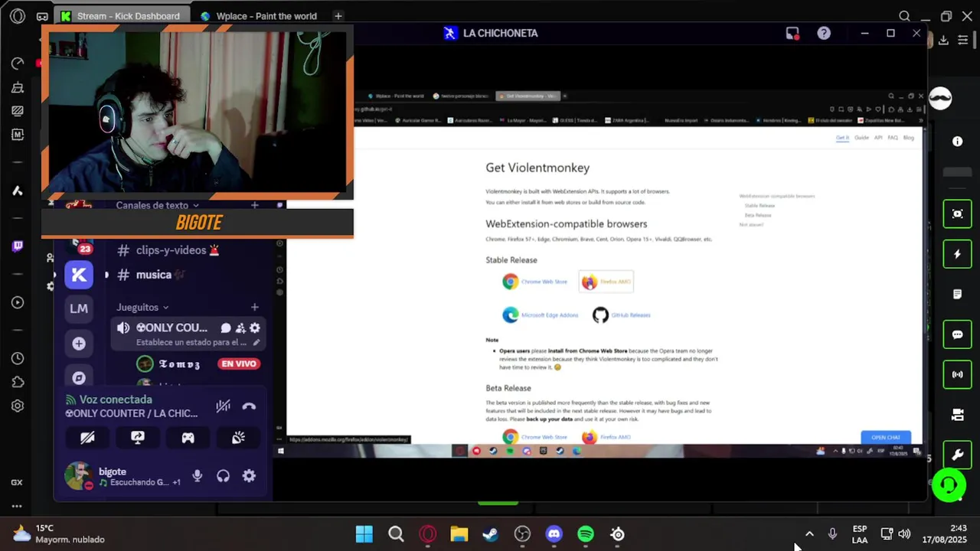Click the info icon in right panel
980x551 pixels.
click(x=957, y=142)
